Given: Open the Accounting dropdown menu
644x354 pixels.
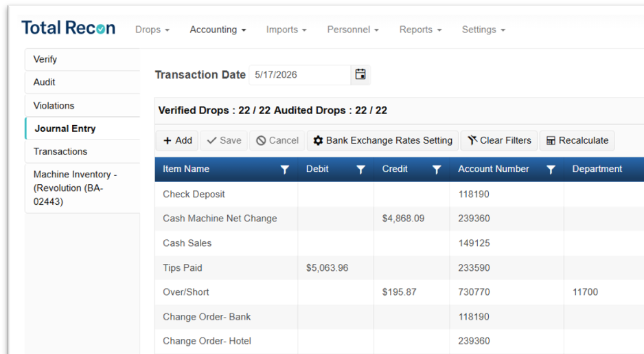Looking at the screenshot, I should [x=218, y=30].
